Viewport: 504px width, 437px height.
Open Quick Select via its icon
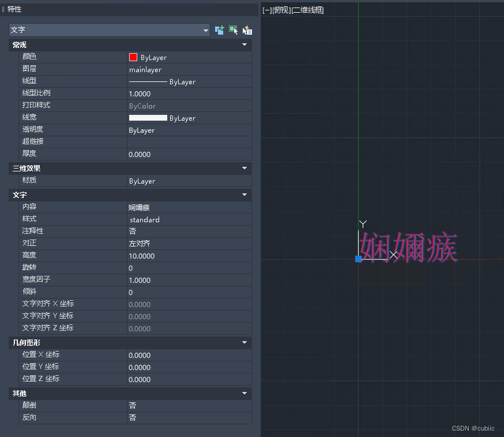click(247, 29)
